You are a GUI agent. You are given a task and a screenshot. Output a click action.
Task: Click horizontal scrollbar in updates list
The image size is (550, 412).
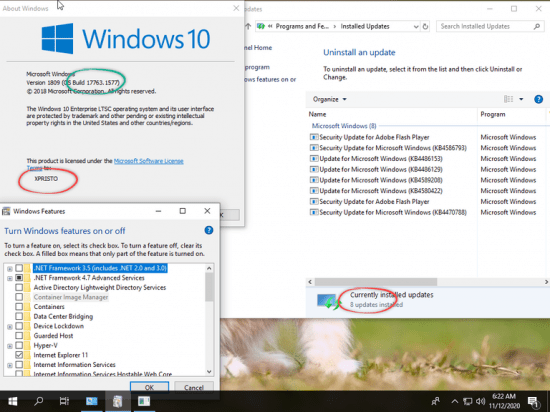coord(376,282)
